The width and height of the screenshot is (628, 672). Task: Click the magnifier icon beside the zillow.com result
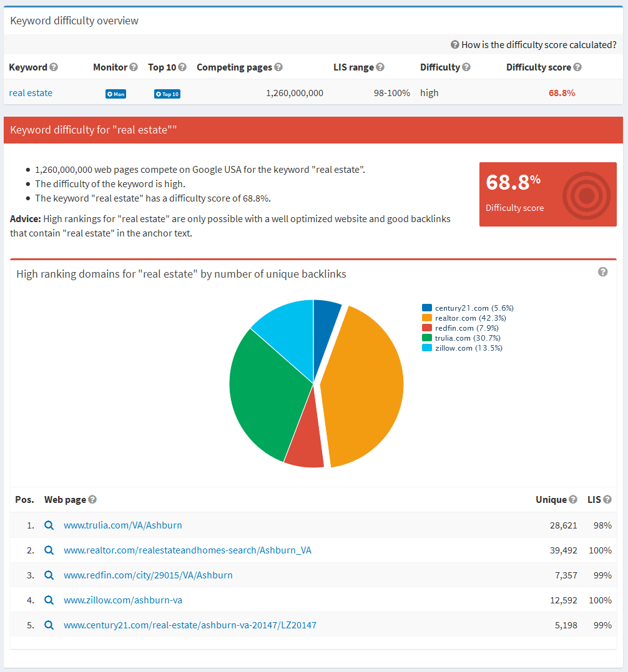point(49,600)
